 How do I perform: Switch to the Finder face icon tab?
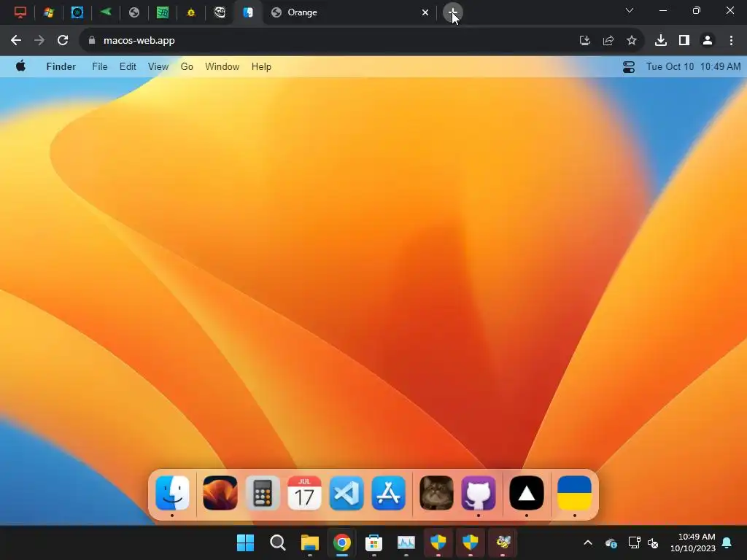coord(248,12)
